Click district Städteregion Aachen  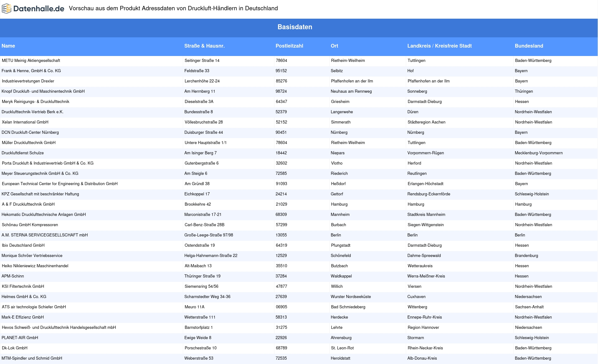[426, 122]
